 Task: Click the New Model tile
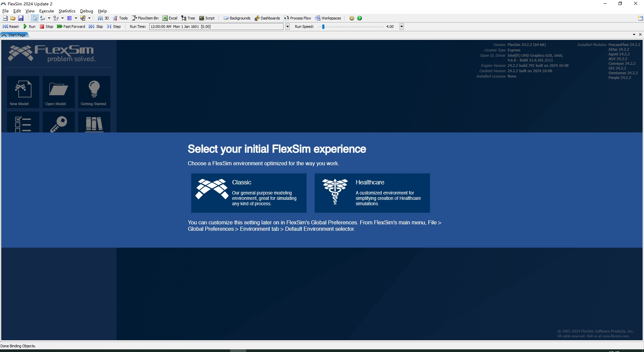click(x=23, y=92)
